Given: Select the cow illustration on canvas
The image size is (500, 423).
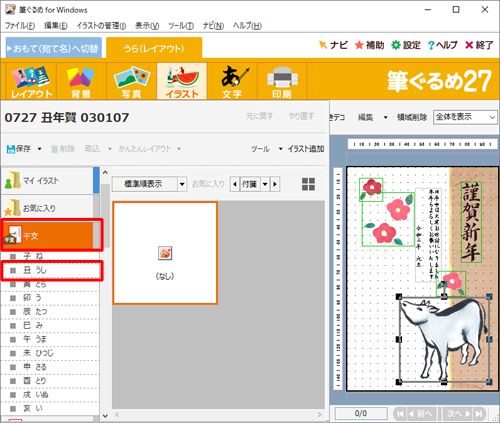Looking at the screenshot, I should coord(444,339).
